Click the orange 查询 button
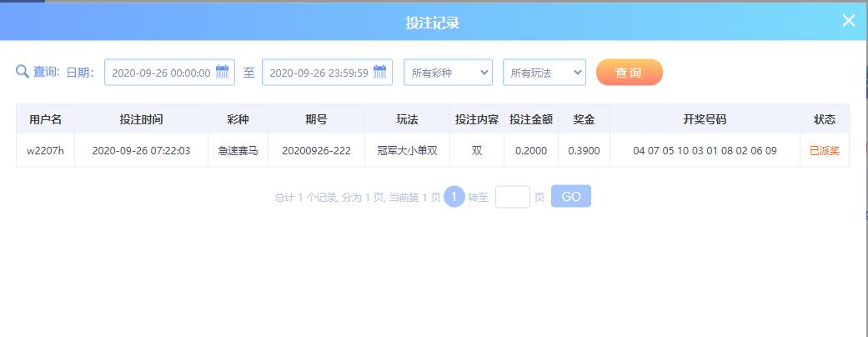This screenshot has width=868, height=337. [x=629, y=73]
